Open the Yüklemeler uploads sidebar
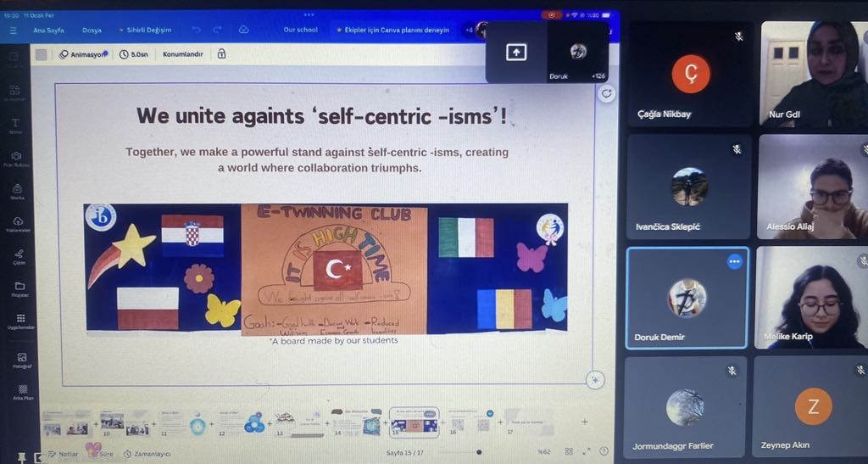 coord(18,224)
